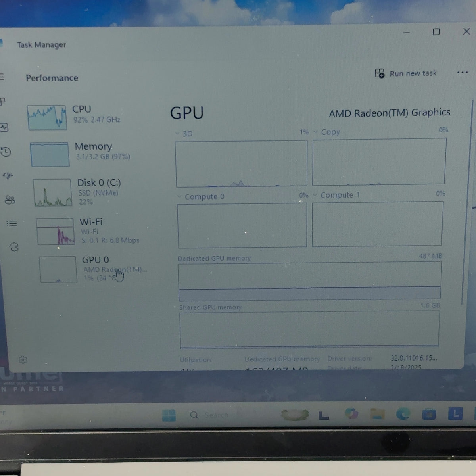Launch Microsoft Edge from the taskbar
The height and width of the screenshot is (476, 476).
tap(403, 414)
